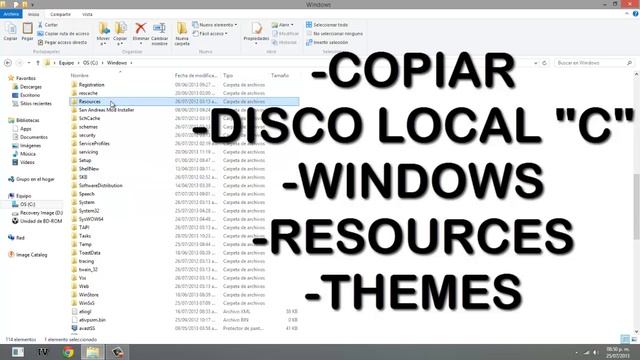This screenshot has width=640, height=360.
Task: Click OS (C:) in the address breadcrumb
Action: [x=90, y=63]
